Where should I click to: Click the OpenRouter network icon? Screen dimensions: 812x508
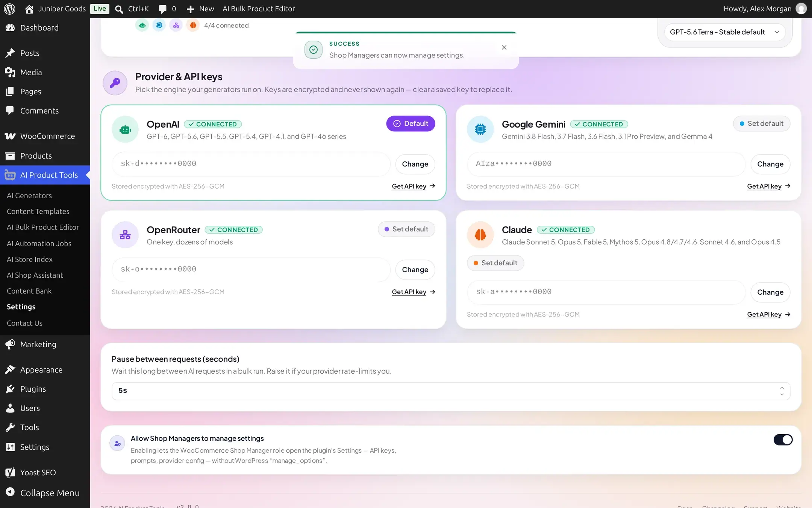(x=125, y=235)
